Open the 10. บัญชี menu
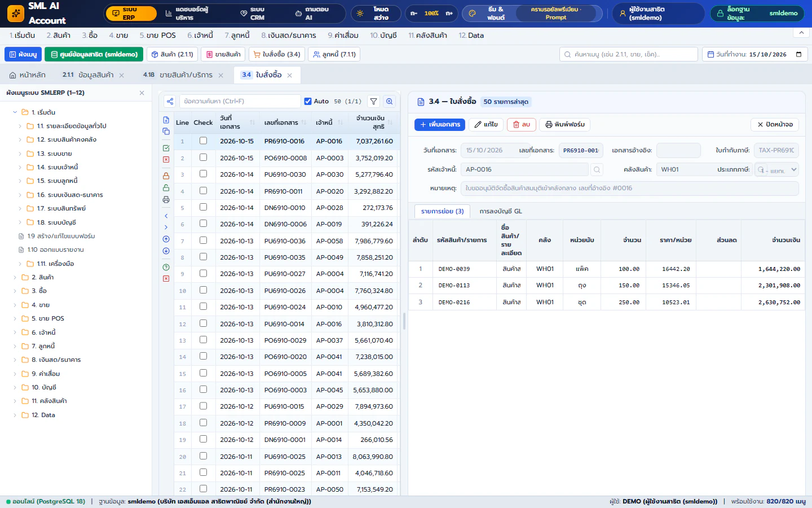The width and height of the screenshot is (812, 508). pyautogui.click(x=383, y=36)
